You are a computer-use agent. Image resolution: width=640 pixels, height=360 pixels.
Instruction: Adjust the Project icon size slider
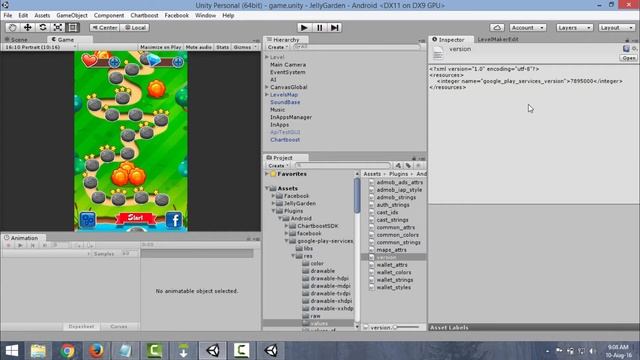[x=407, y=327]
